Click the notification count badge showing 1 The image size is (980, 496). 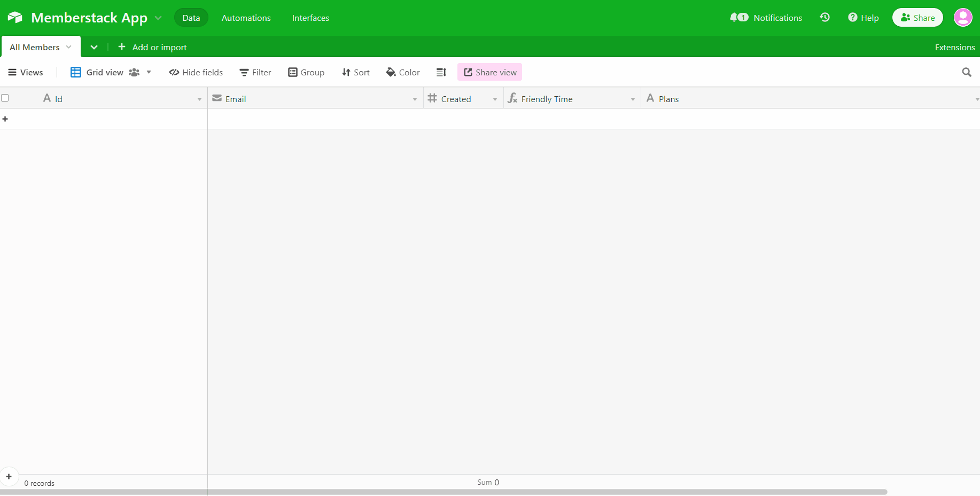[743, 18]
